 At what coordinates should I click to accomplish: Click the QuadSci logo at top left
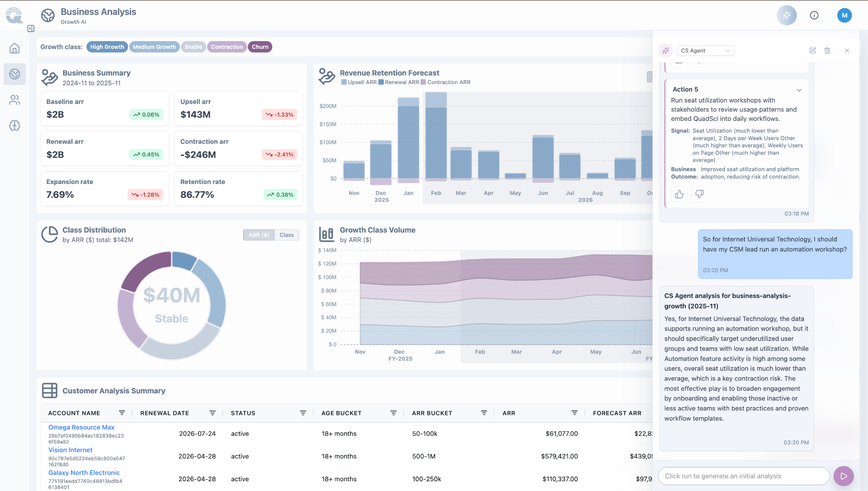pyautogui.click(x=14, y=15)
